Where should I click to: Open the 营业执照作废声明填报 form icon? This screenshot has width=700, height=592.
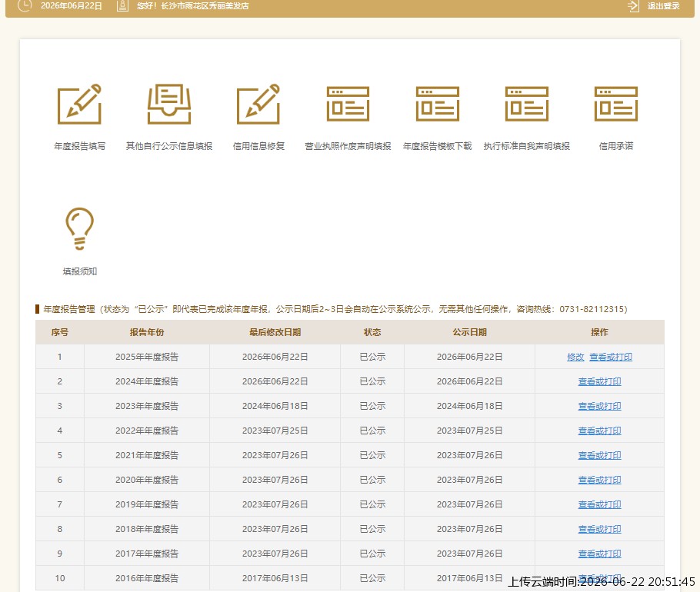point(348,104)
